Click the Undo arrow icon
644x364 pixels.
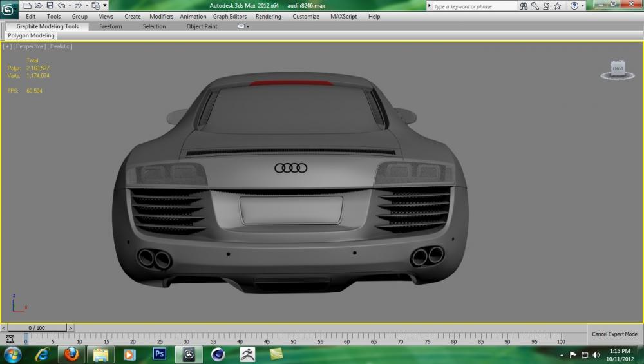point(62,5)
